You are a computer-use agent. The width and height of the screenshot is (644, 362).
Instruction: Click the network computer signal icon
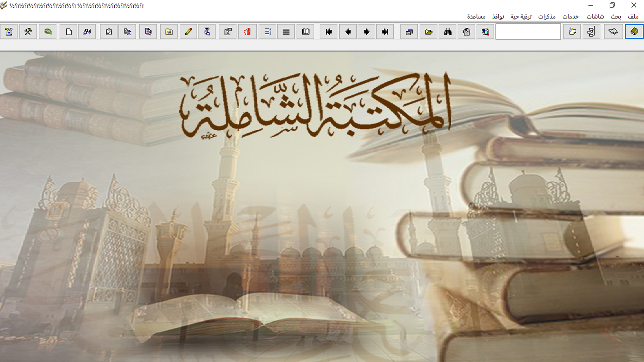click(x=9, y=31)
